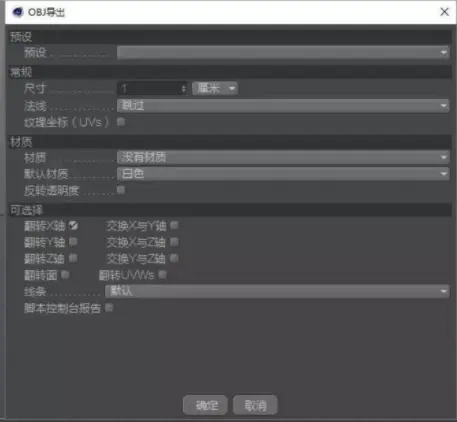Enable the 交换Y与Z轴 checkbox

(174, 258)
